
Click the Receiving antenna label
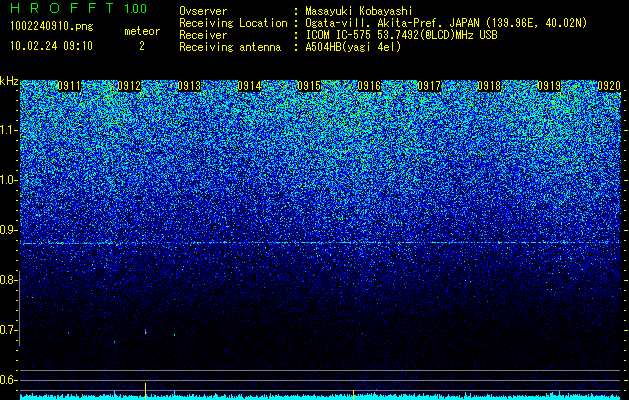coord(230,47)
